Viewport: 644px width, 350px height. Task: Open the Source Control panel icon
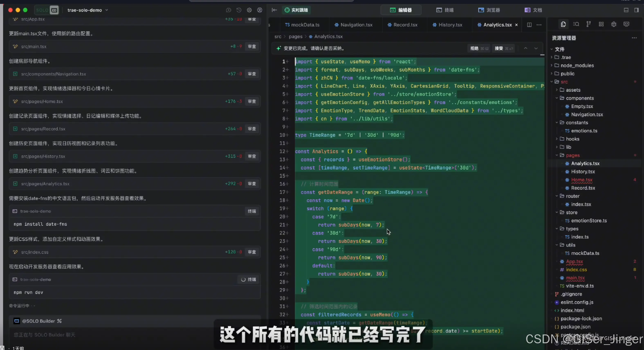tap(589, 24)
